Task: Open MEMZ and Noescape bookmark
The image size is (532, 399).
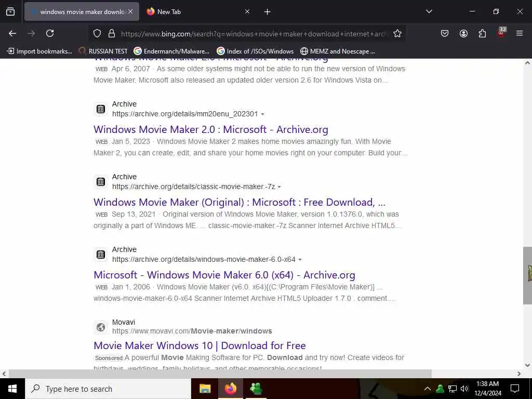Action: coord(338,51)
